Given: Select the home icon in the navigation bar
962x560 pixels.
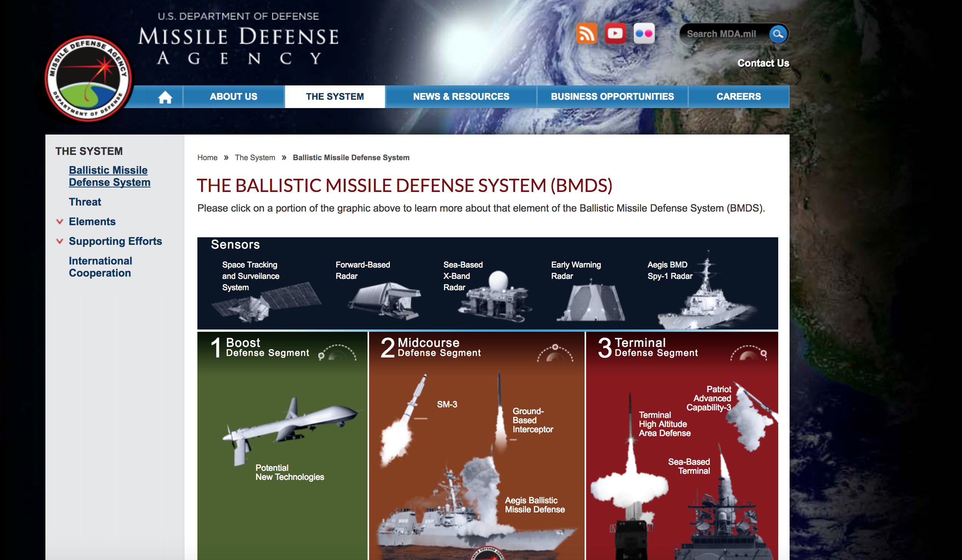Looking at the screenshot, I should [165, 96].
